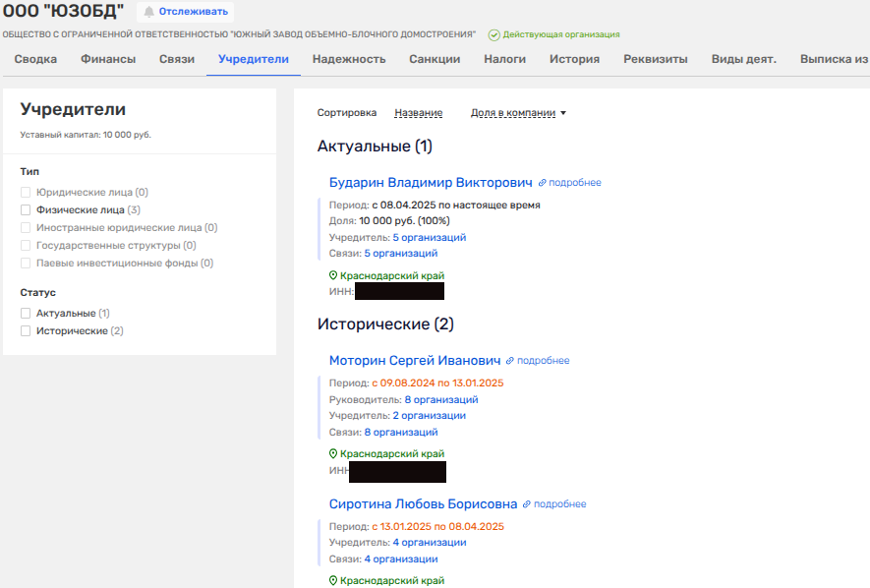Check the Актуальные status checkbox
This screenshot has height=588, width=870.
point(26,314)
